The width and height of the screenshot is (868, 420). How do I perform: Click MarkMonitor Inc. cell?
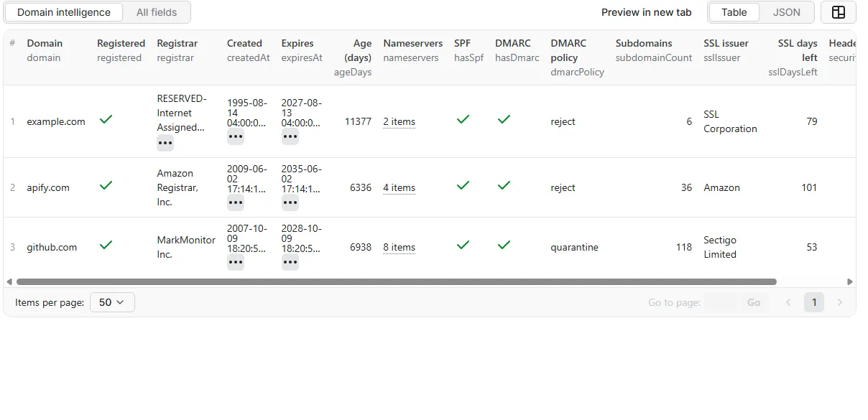coord(186,247)
